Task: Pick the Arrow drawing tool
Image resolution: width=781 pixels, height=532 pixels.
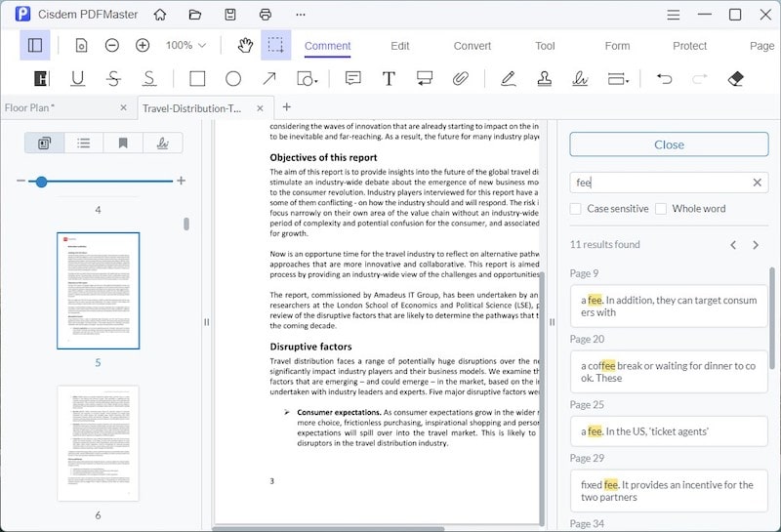Action: pos(268,79)
